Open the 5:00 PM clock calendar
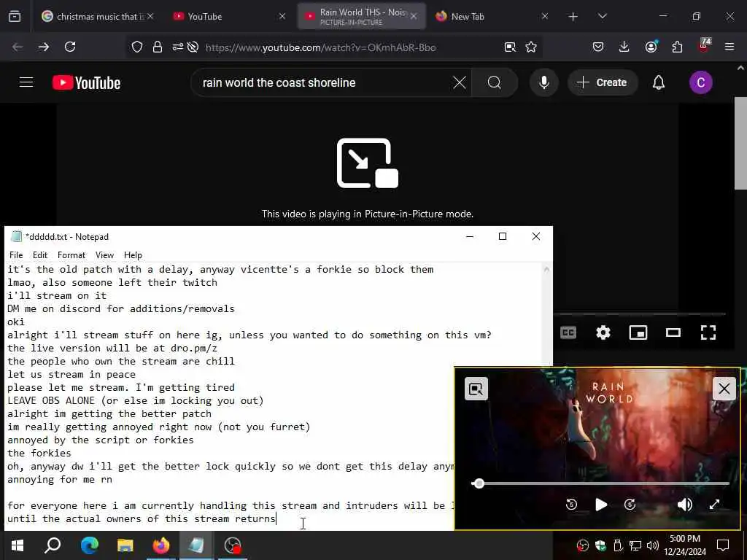This screenshot has width=747, height=560. (x=684, y=545)
